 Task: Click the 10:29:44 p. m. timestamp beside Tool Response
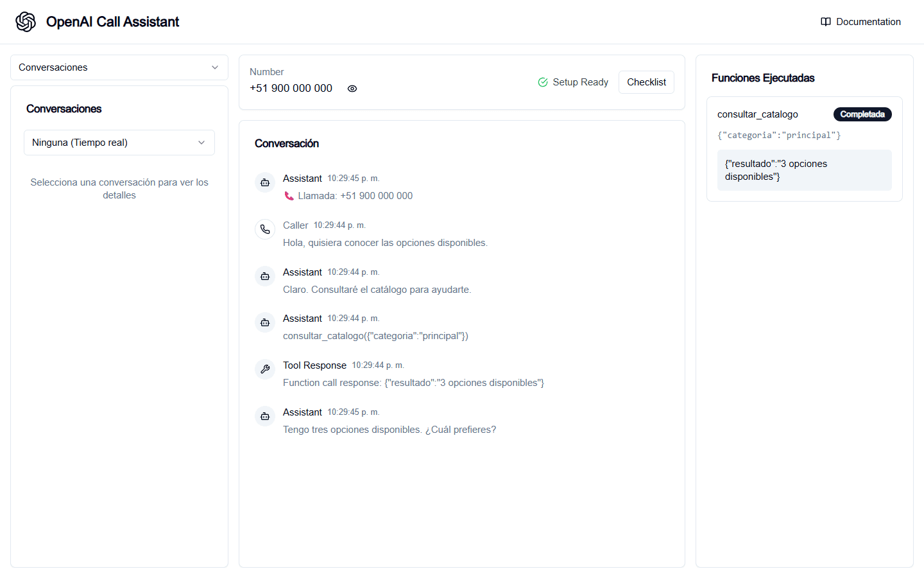point(378,365)
